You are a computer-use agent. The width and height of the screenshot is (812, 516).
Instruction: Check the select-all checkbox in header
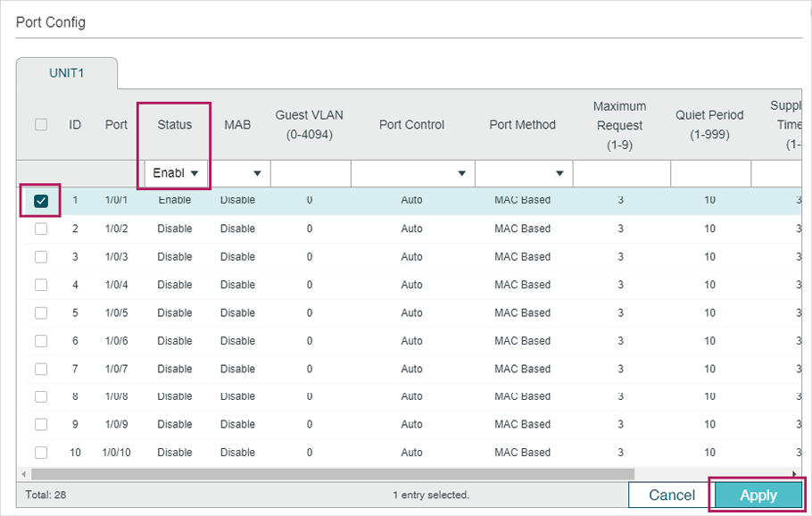pyautogui.click(x=41, y=124)
